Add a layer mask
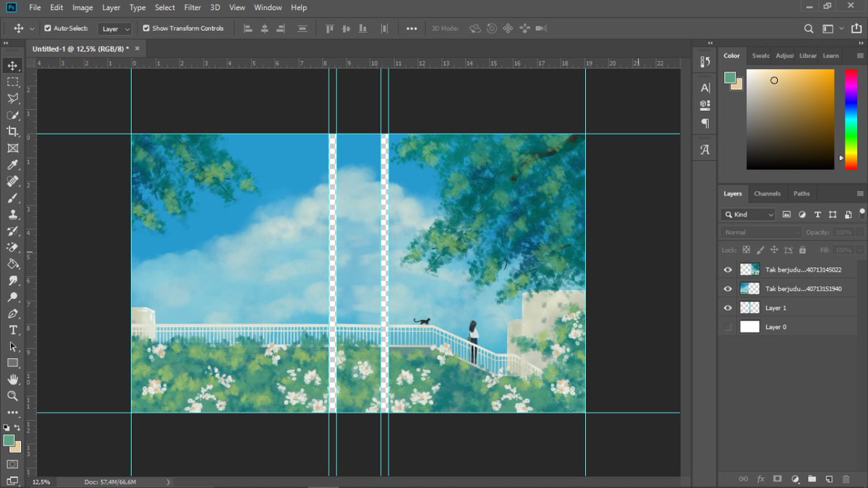The width and height of the screenshot is (868, 488). click(778, 479)
